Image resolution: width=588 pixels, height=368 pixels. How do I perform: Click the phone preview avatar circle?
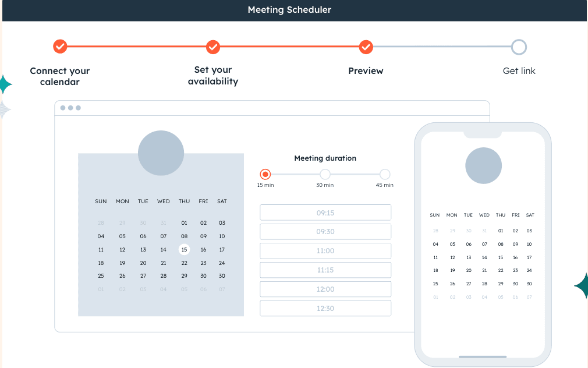(x=483, y=165)
